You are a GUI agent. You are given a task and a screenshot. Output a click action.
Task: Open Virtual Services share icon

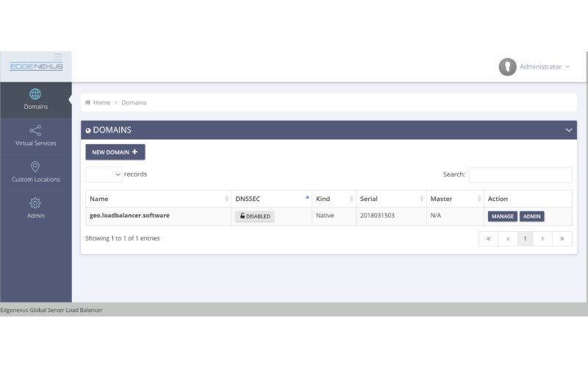[x=35, y=130]
